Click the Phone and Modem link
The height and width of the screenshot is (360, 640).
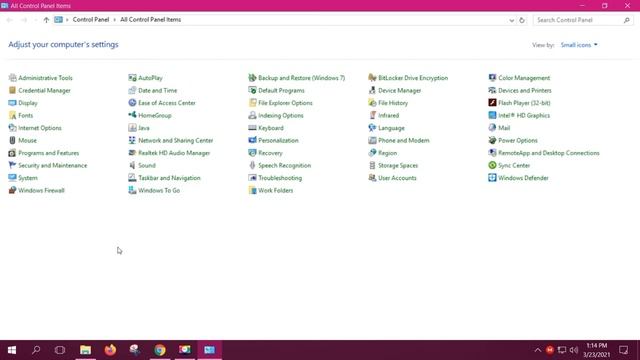coord(404,140)
